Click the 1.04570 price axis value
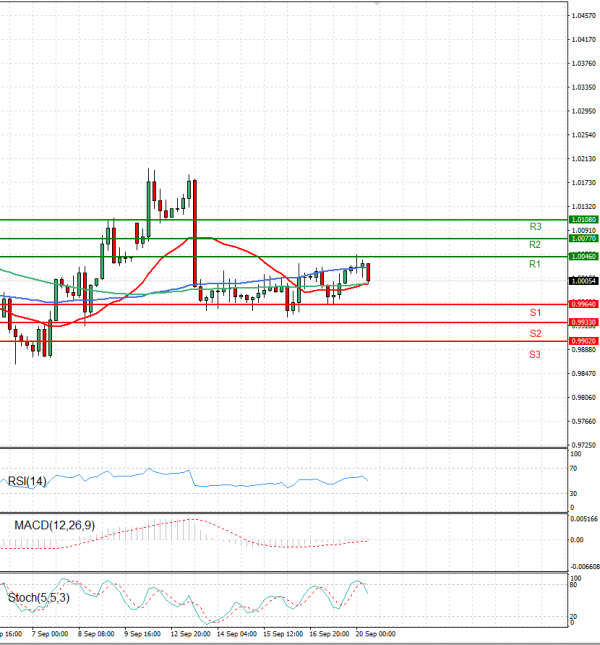600x645 pixels. click(584, 16)
